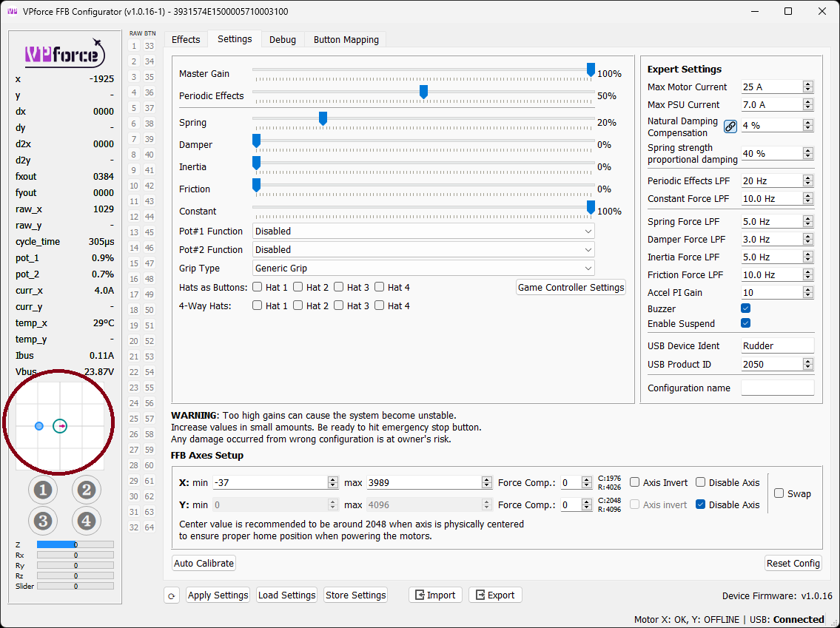Viewport: 840px width, 628px height.
Task: Click the VPforce logo
Action: coord(65,53)
